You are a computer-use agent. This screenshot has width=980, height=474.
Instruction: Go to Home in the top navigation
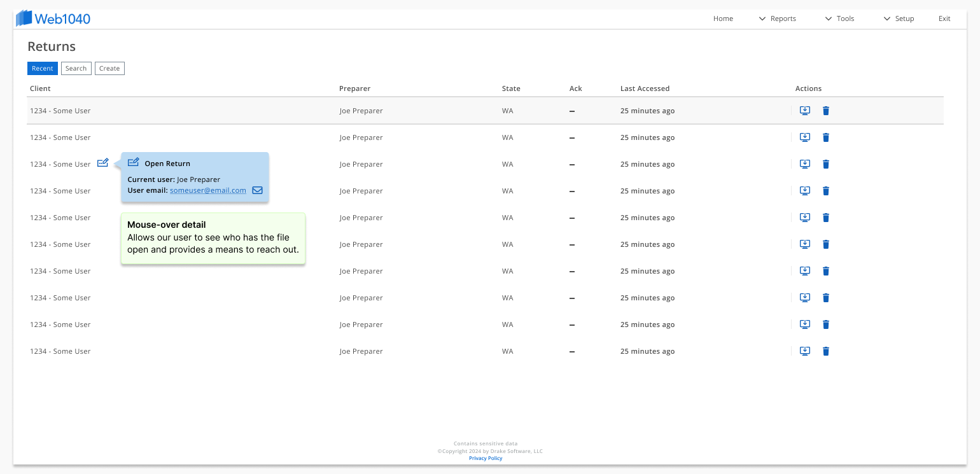tap(723, 18)
